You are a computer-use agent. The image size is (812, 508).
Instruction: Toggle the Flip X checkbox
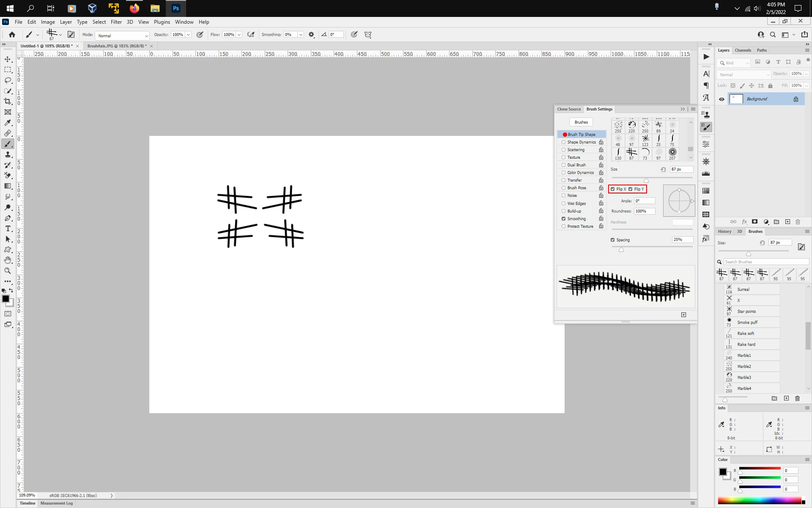click(x=612, y=189)
